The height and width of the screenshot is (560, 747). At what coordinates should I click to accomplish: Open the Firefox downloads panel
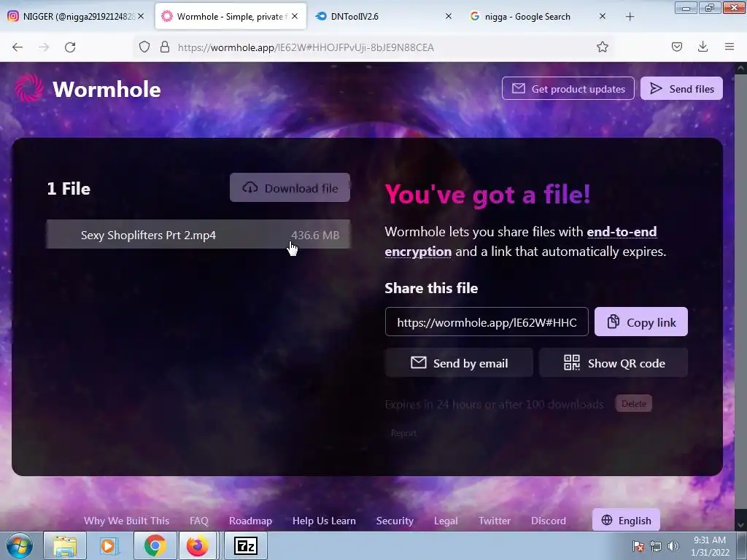(x=703, y=47)
